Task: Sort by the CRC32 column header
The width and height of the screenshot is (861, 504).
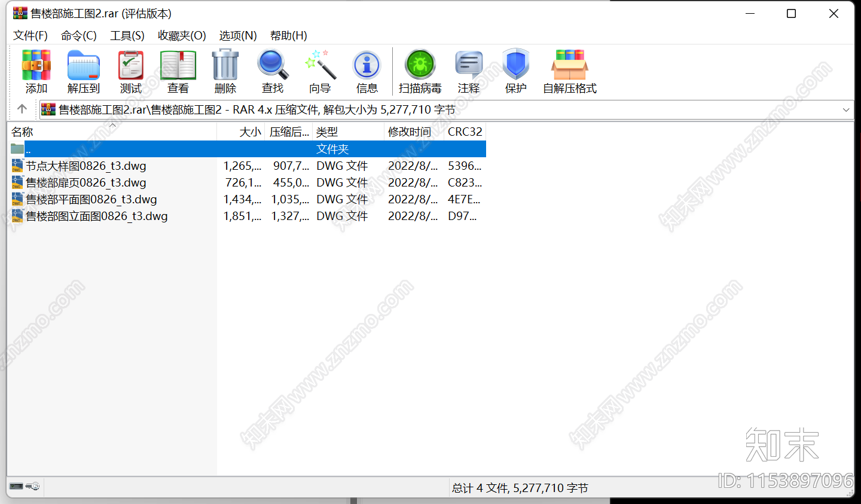Action: 465,132
